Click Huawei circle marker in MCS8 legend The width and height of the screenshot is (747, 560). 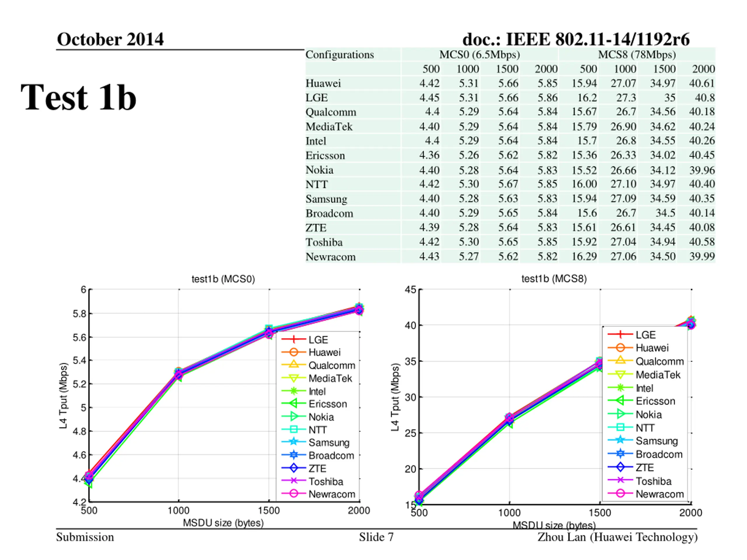coord(620,348)
